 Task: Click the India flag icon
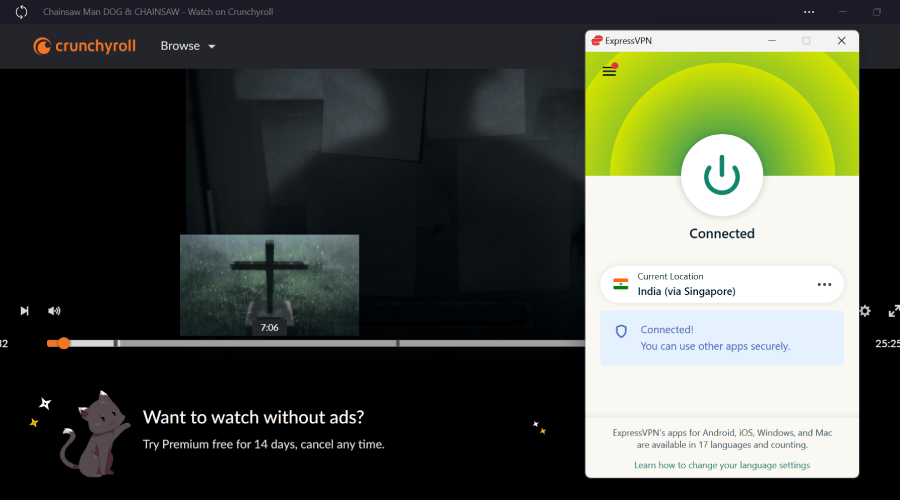620,284
